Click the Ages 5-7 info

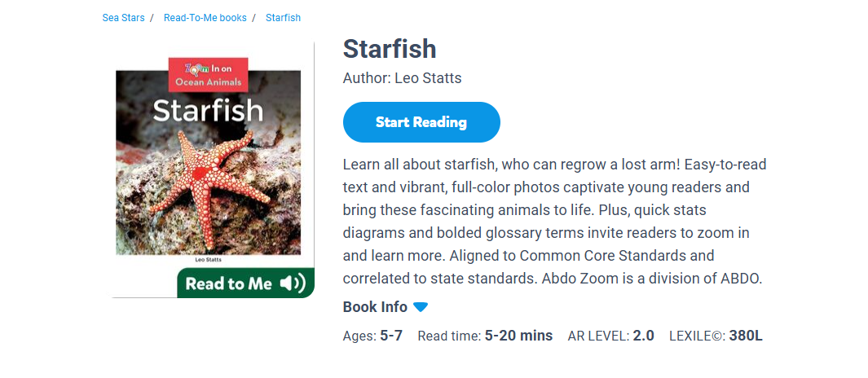pos(372,336)
